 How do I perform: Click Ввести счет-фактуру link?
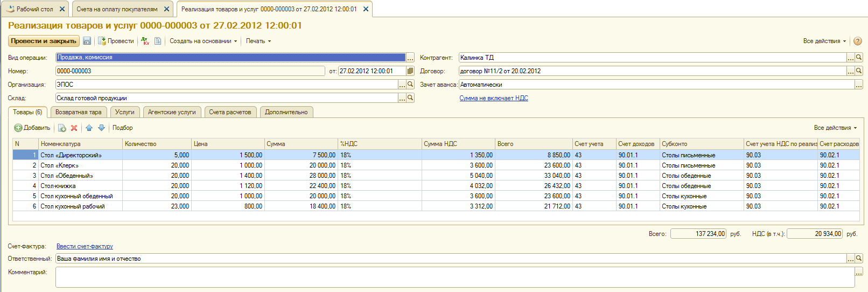pos(85,246)
